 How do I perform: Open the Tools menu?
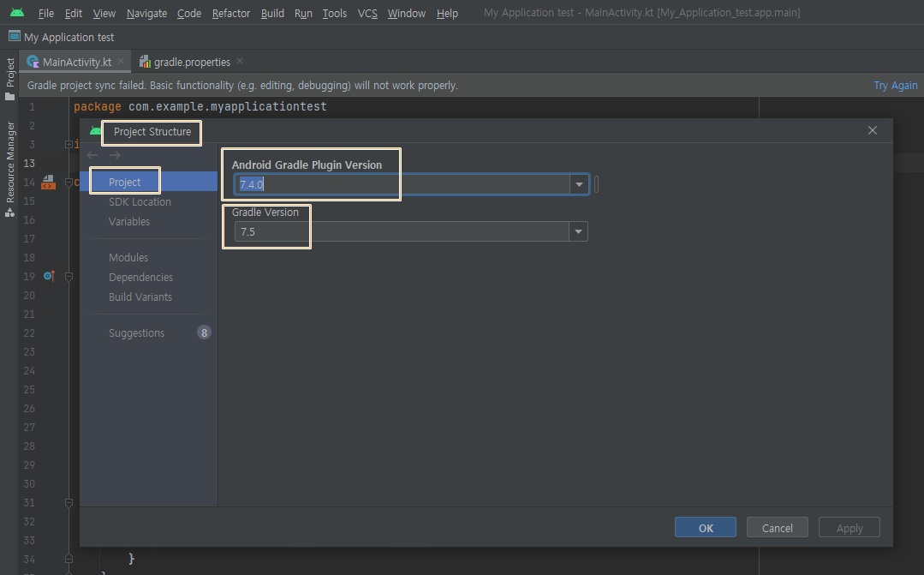pyautogui.click(x=334, y=13)
